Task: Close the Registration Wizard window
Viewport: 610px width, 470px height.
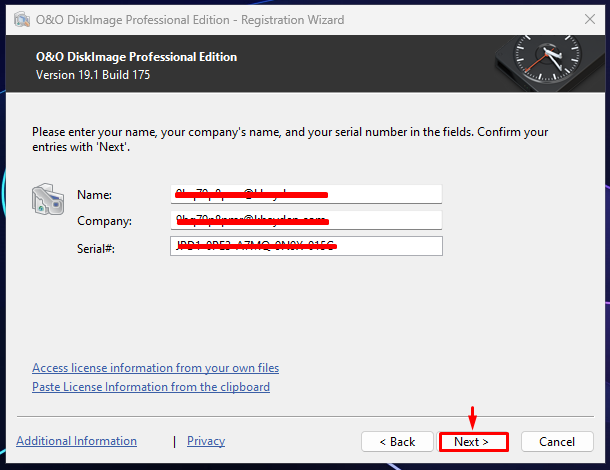Action: point(590,19)
